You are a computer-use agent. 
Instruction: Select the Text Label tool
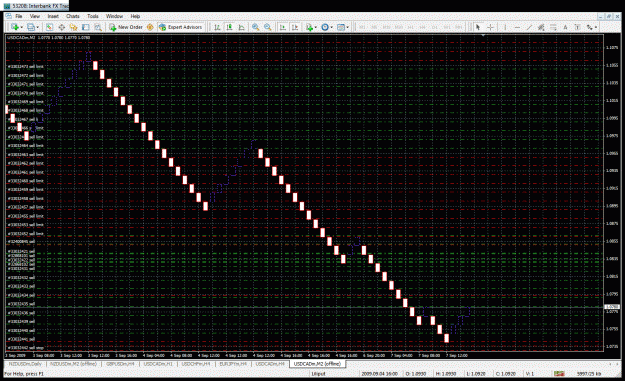577,27
